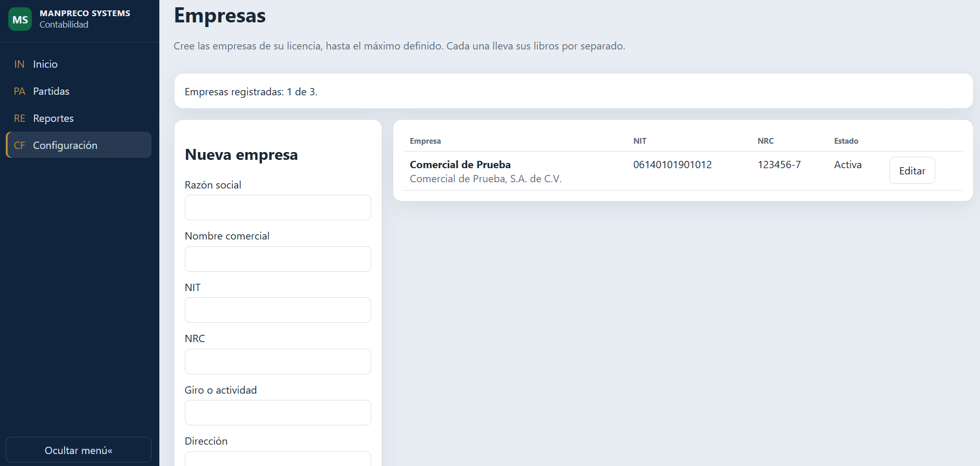
Task: Click the IN icon beside Inicio
Action: (19, 64)
